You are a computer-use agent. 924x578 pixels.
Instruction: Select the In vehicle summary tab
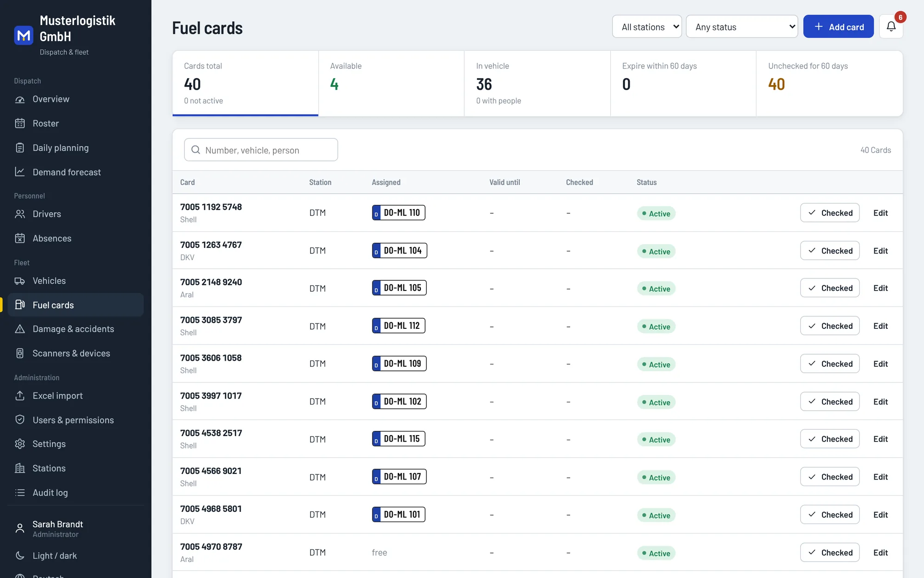click(537, 83)
